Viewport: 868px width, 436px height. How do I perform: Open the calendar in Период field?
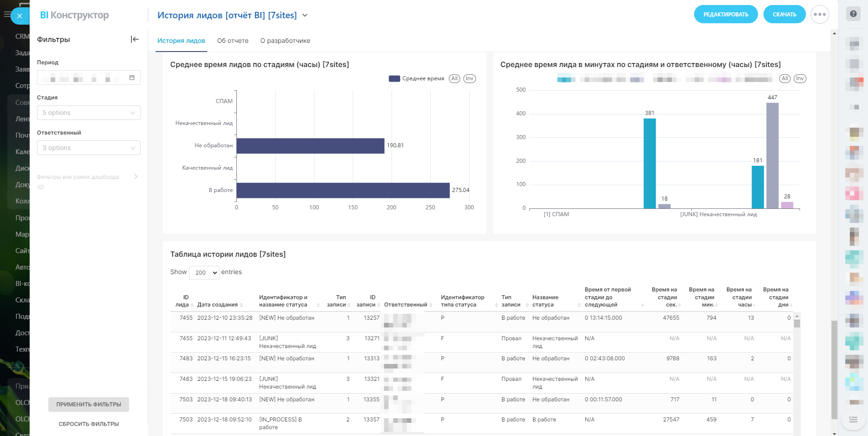132,78
